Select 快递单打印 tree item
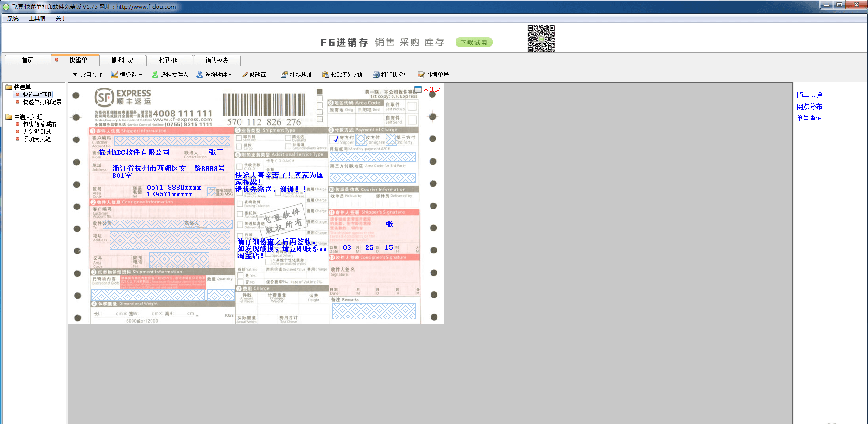This screenshot has height=424, width=868. tap(37, 95)
